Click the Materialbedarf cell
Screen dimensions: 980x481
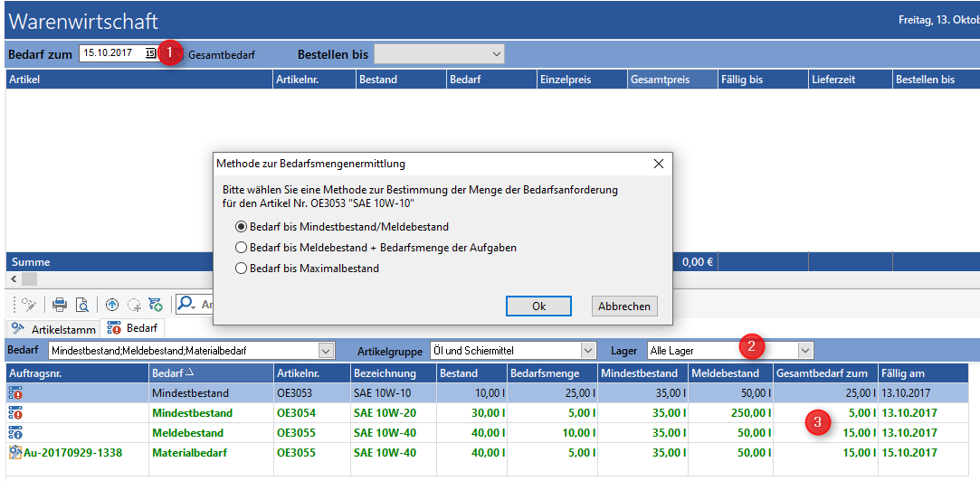point(211,452)
